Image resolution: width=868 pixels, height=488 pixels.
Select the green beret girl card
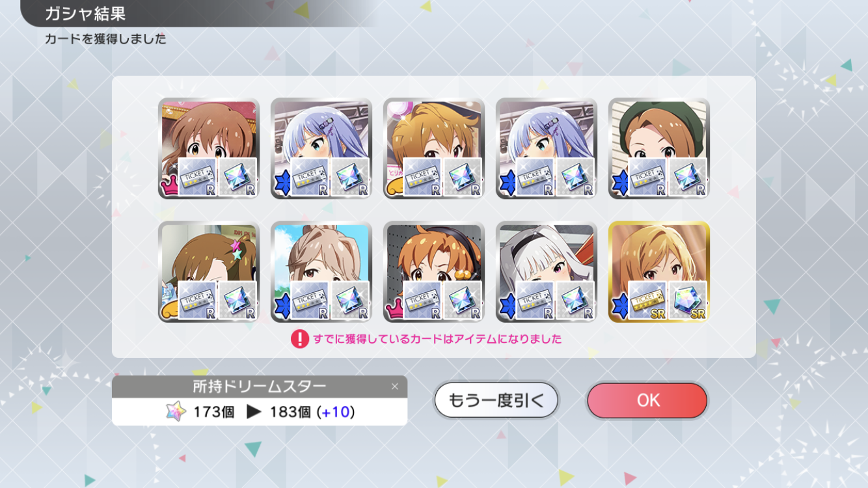pyautogui.click(x=658, y=148)
